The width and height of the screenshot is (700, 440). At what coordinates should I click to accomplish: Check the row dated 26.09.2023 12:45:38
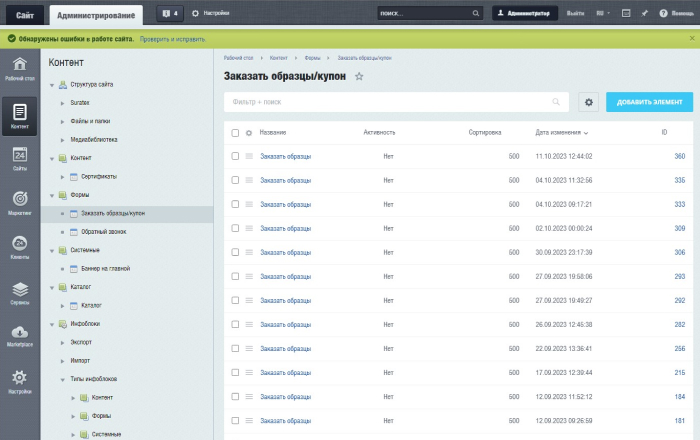coord(235,325)
